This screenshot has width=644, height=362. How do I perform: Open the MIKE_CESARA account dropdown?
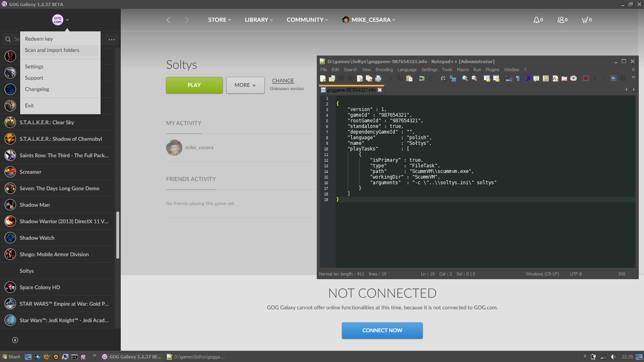[369, 20]
